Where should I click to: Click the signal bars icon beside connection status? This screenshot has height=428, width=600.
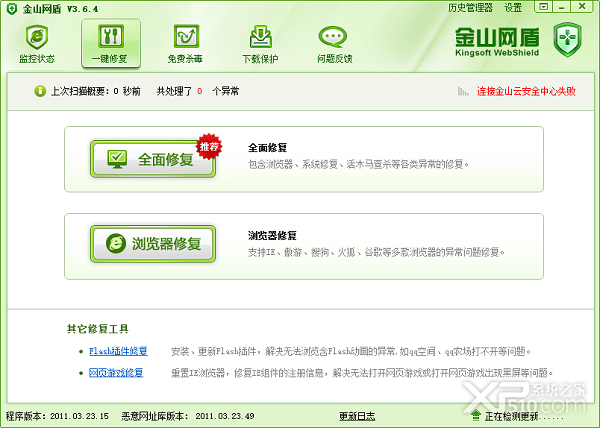pyautogui.click(x=463, y=91)
